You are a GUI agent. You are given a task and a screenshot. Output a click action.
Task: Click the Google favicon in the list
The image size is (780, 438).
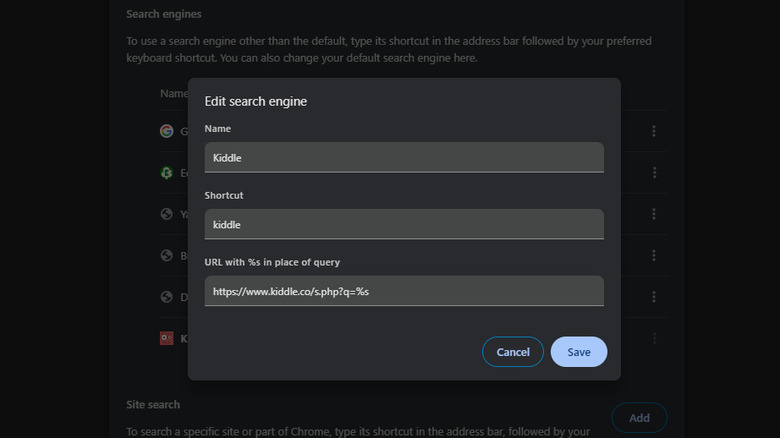click(167, 131)
